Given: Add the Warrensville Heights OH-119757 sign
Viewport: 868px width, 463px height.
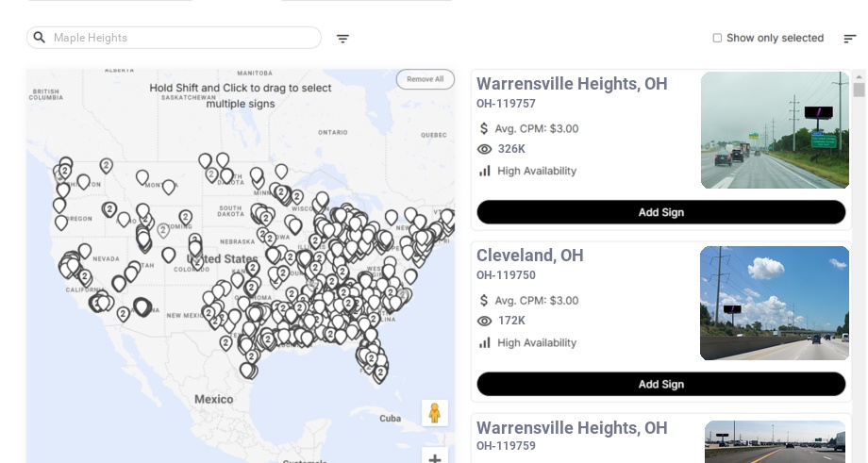Looking at the screenshot, I should [x=660, y=212].
